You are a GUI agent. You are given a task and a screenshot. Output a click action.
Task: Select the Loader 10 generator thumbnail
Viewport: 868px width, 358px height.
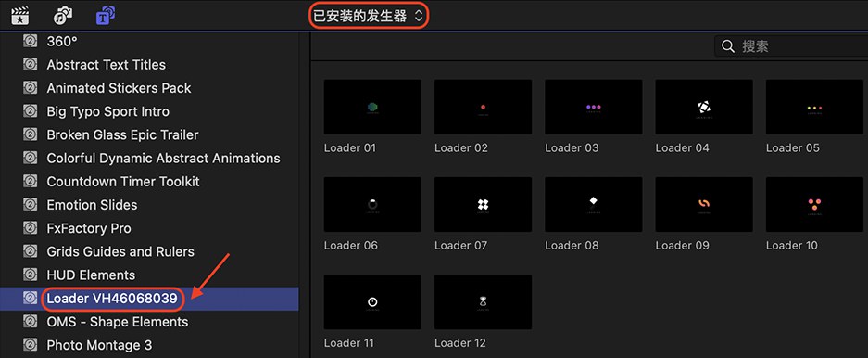click(815, 204)
